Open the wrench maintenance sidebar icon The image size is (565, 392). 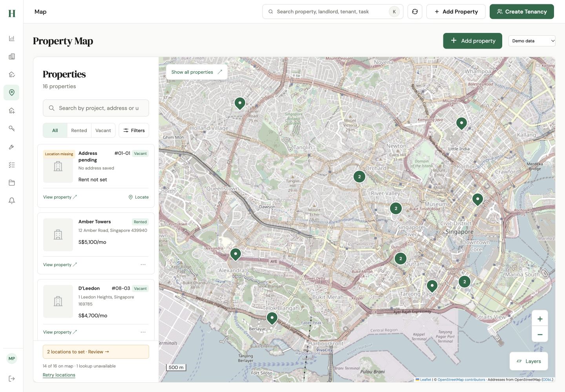(x=12, y=147)
